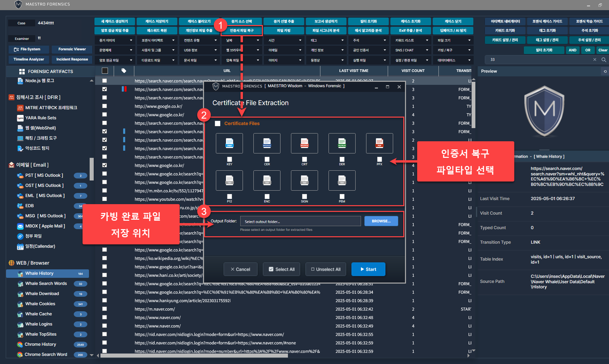Click the Select output folder input field
Image resolution: width=609 pixels, height=364 pixels.
300,221
